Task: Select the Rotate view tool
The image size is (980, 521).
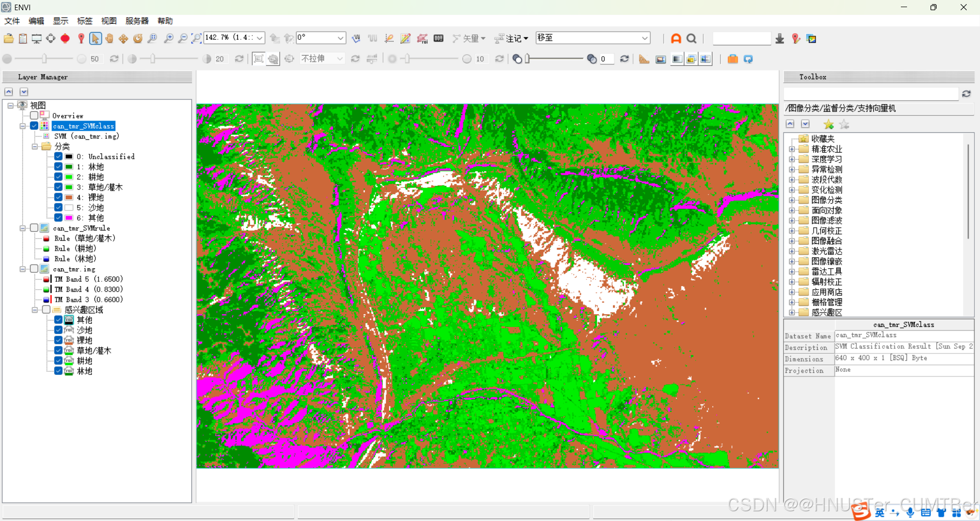Action: (x=138, y=38)
